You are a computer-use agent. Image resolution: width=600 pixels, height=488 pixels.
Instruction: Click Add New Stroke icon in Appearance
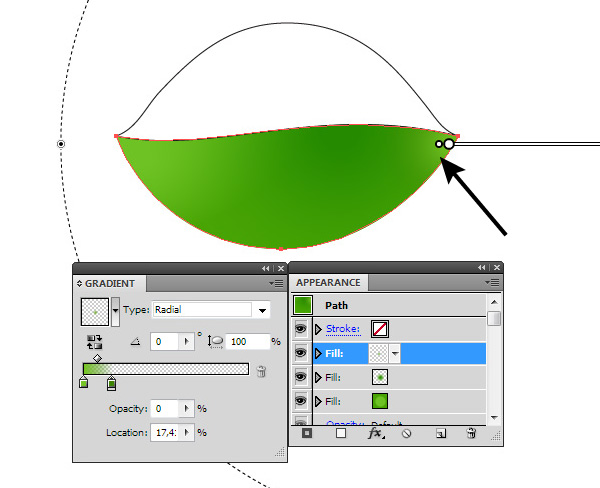click(308, 434)
